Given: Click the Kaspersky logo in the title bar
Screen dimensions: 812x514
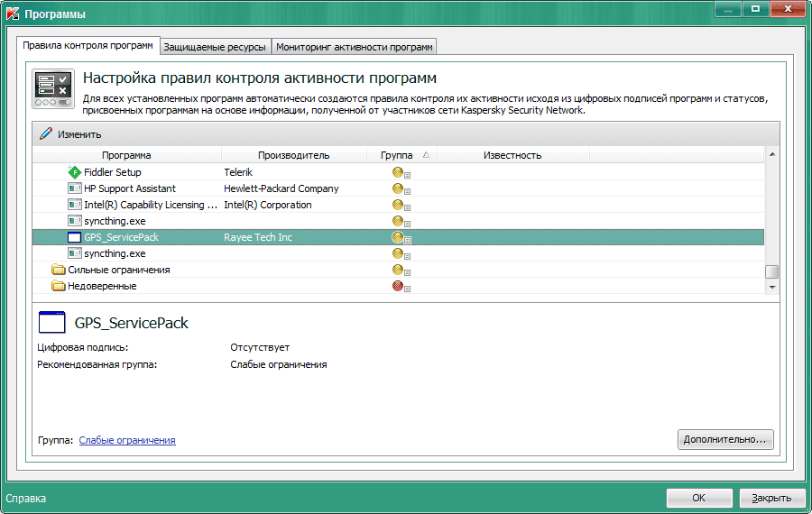Looking at the screenshot, I should [13, 14].
